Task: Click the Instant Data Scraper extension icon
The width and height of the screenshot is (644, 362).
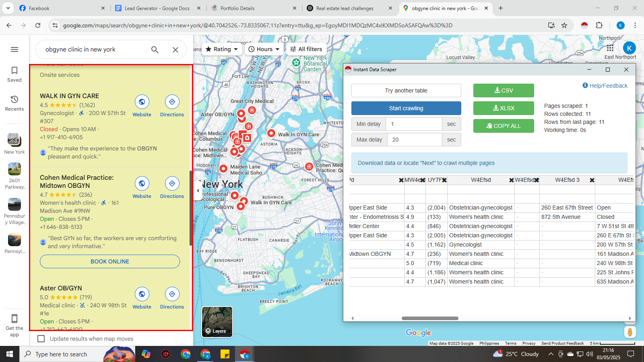Action: 584,25
